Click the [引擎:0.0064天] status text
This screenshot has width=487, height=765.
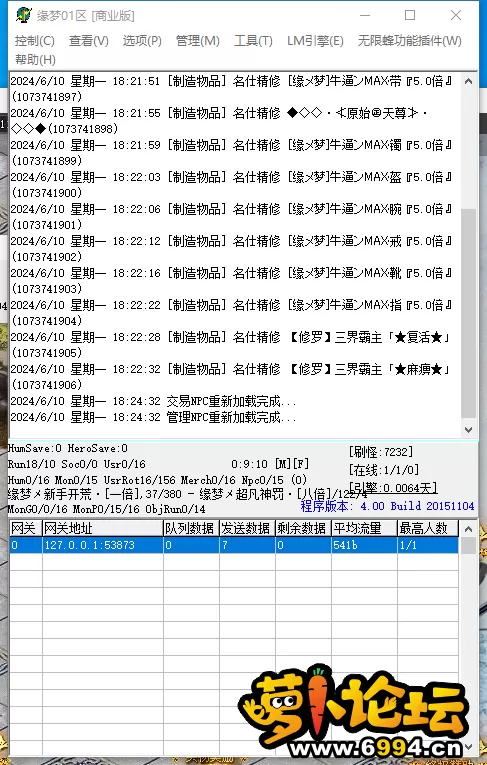(x=393, y=487)
